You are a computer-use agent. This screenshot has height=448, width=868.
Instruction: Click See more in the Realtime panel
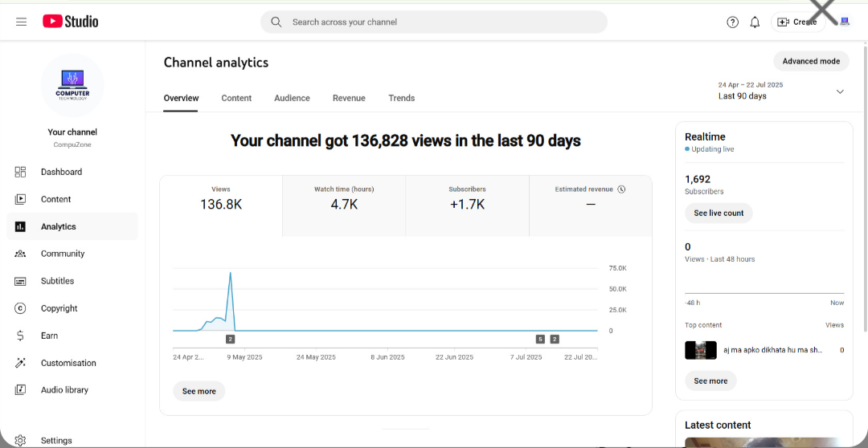click(710, 381)
